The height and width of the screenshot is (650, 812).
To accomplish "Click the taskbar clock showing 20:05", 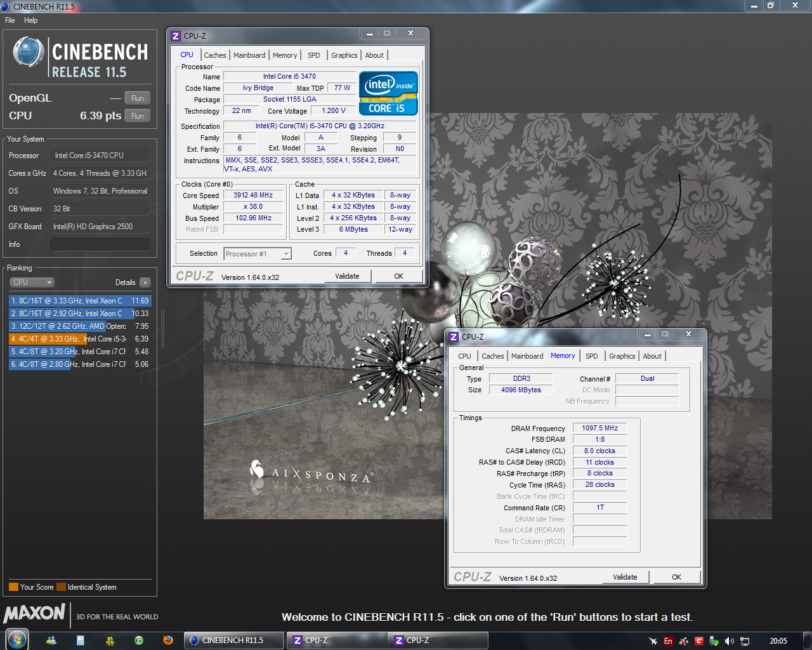I will pyautogui.click(x=778, y=641).
